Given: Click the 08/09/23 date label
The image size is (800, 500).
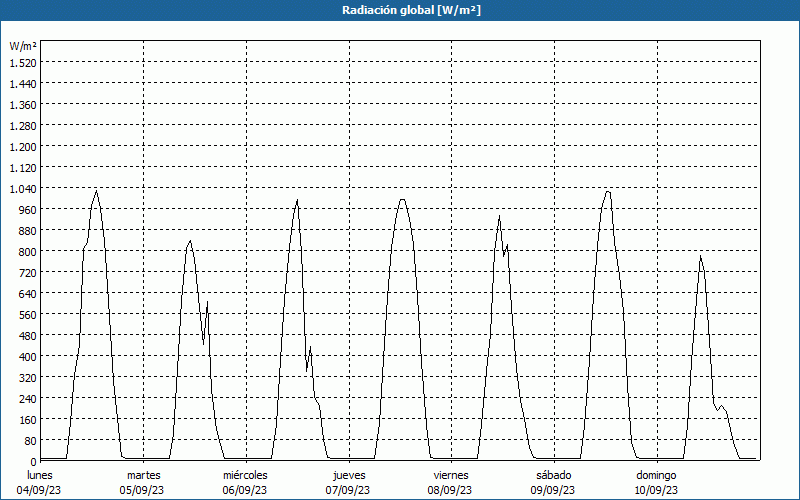Looking at the screenshot, I should coord(450,490).
